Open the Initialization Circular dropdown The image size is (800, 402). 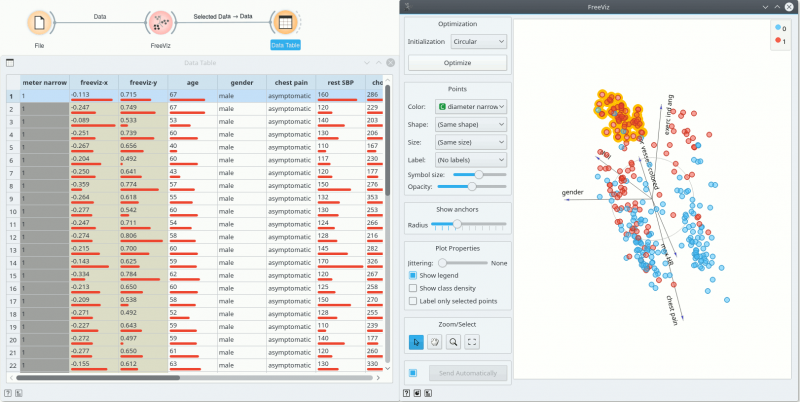pos(478,42)
